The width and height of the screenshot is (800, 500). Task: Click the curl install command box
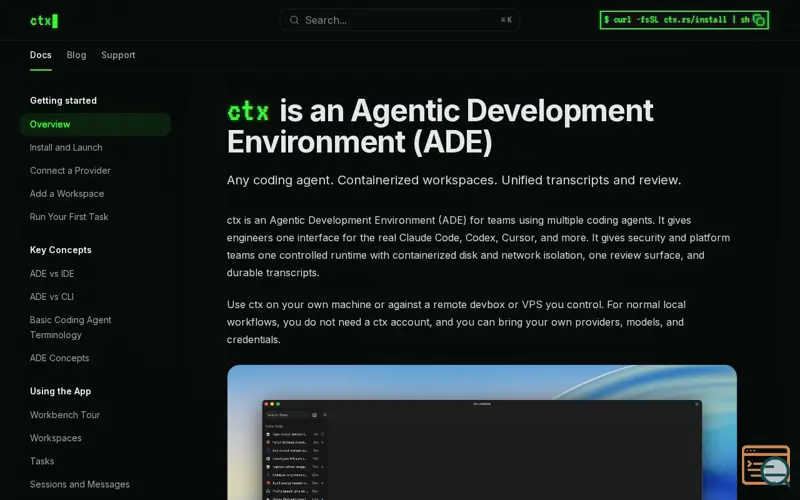684,20
